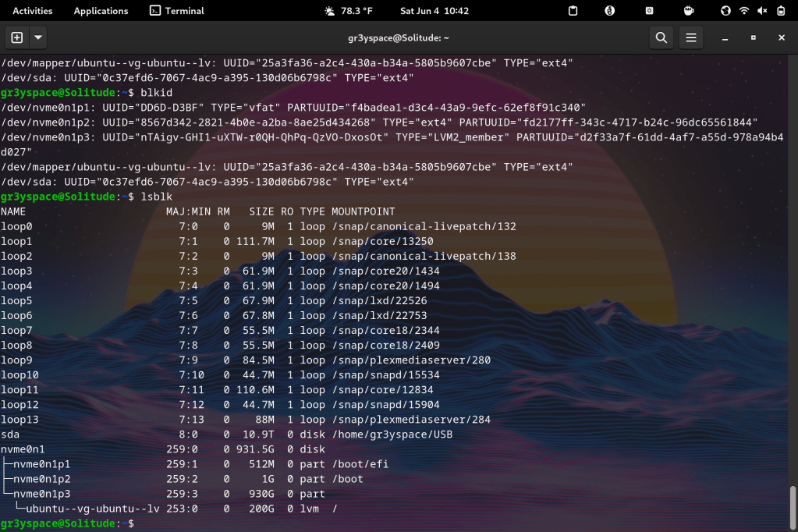
Task: Open the Applications menu
Action: [101, 11]
